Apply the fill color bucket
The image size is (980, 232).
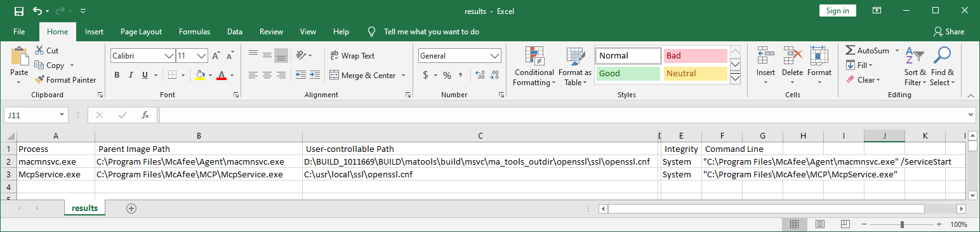[x=200, y=75]
